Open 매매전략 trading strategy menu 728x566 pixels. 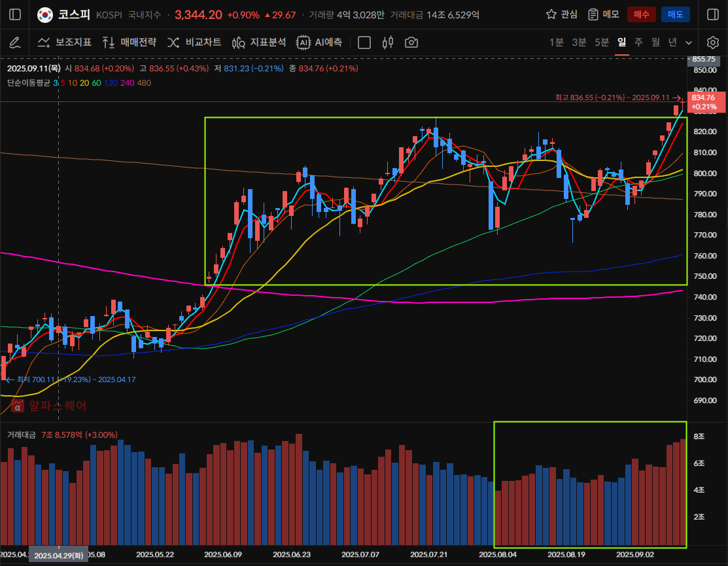[x=130, y=43]
